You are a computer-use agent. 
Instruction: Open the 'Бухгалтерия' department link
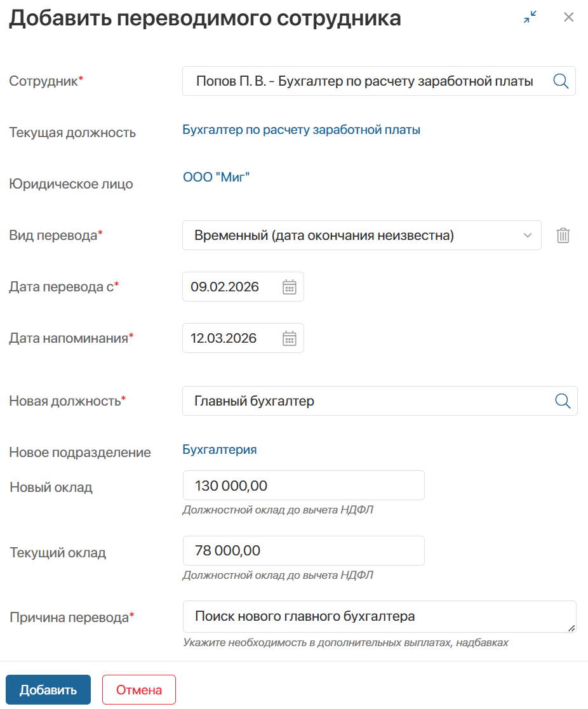tap(218, 449)
